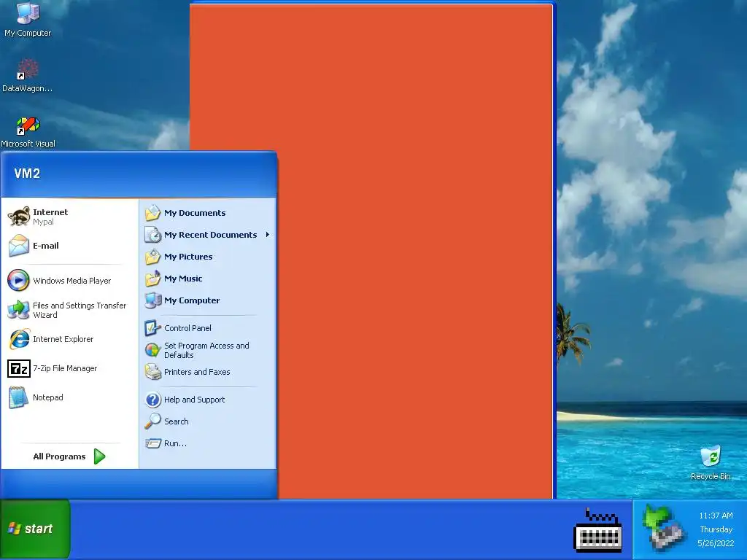Viewport: 747px width, 560px height.
Task: Click the My Music folder icon
Action: pos(153,278)
